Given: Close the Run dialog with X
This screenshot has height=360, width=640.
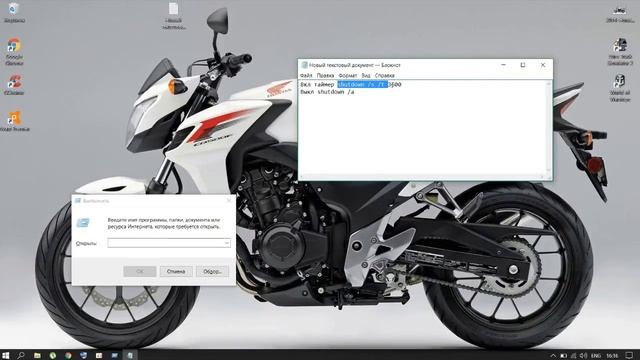Looking at the screenshot, I should coord(229,201).
